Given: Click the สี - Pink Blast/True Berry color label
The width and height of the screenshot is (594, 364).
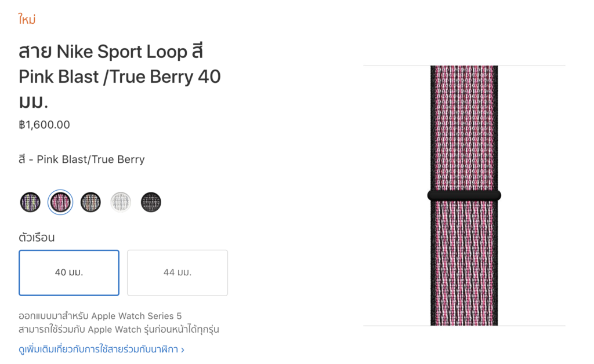Looking at the screenshot, I should pyautogui.click(x=82, y=159).
